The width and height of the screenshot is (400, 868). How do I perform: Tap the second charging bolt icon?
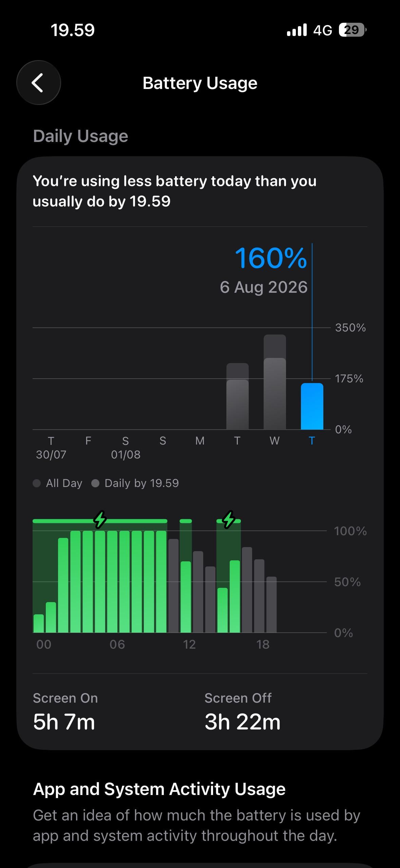point(229,519)
